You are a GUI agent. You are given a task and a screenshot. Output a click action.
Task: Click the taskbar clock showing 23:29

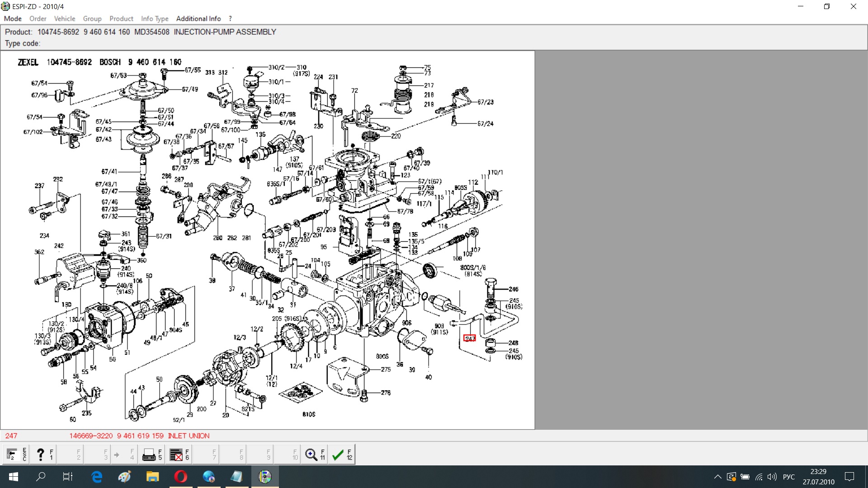[x=818, y=477]
